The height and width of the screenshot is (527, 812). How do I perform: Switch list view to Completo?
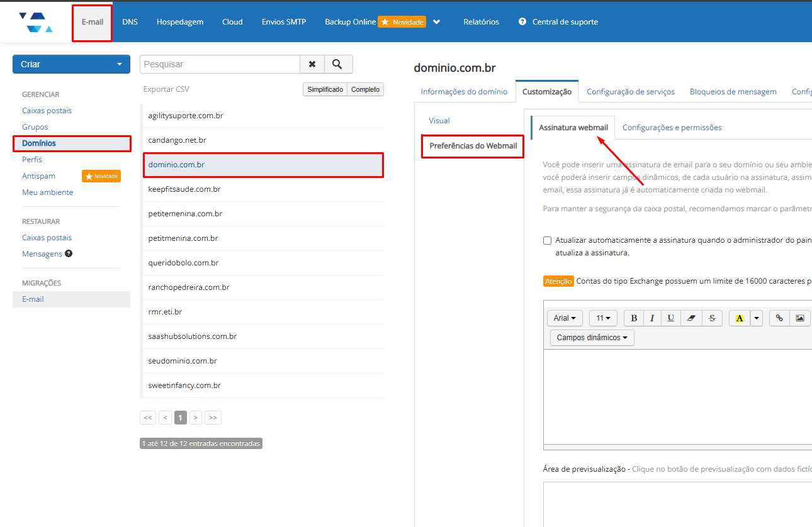pyautogui.click(x=365, y=89)
